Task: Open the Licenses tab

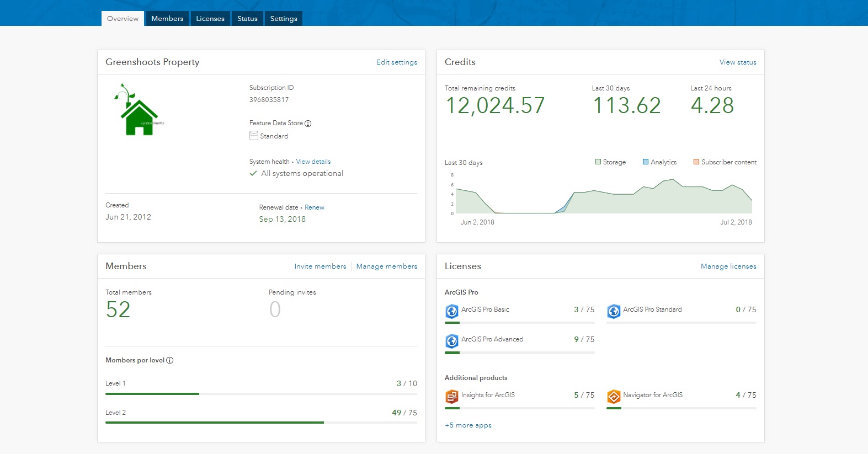Action: [x=210, y=18]
